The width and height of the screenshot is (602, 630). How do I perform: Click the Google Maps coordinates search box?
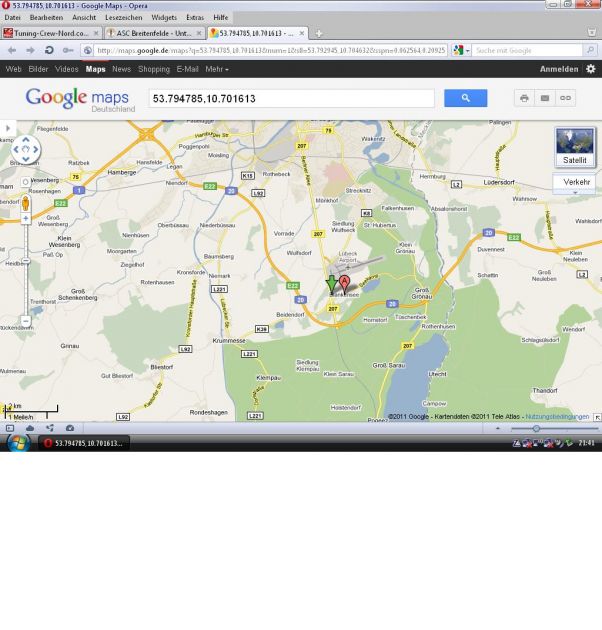(291, 98)
